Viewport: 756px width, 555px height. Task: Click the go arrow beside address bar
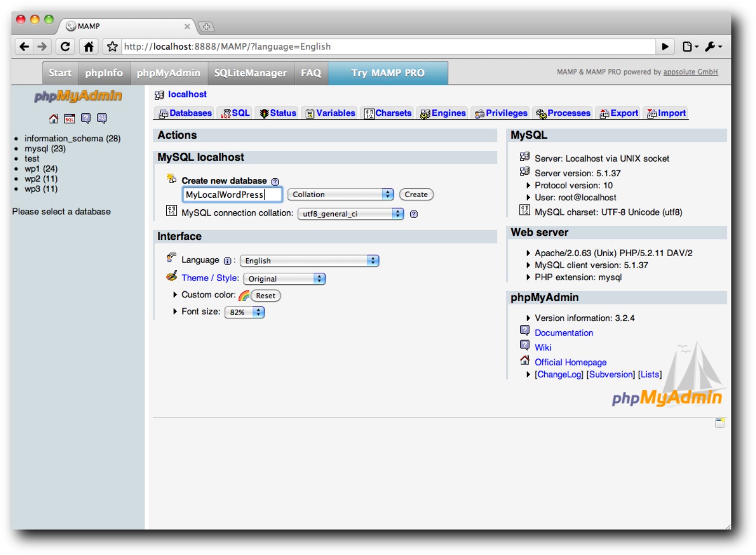665,47
